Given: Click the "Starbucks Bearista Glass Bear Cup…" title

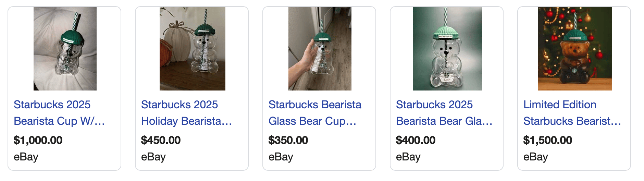Looking at the screenshot, I should pyautogui.click(x=314, y=113).
